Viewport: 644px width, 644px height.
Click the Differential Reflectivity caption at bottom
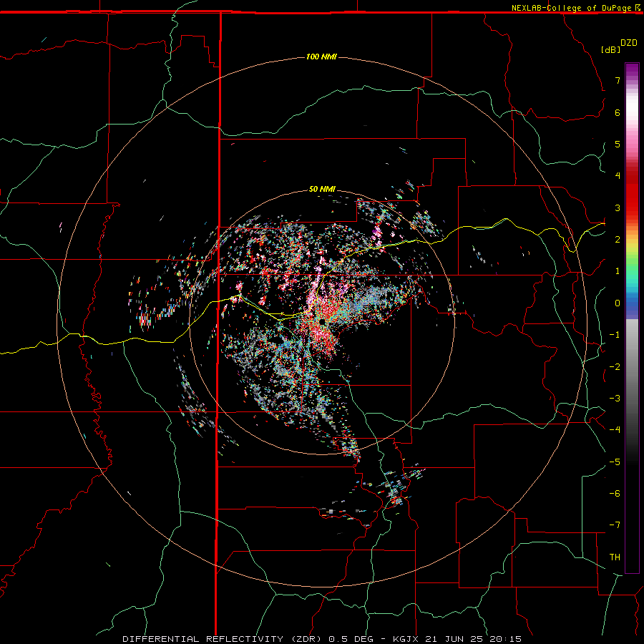click(x=322, y=639)
